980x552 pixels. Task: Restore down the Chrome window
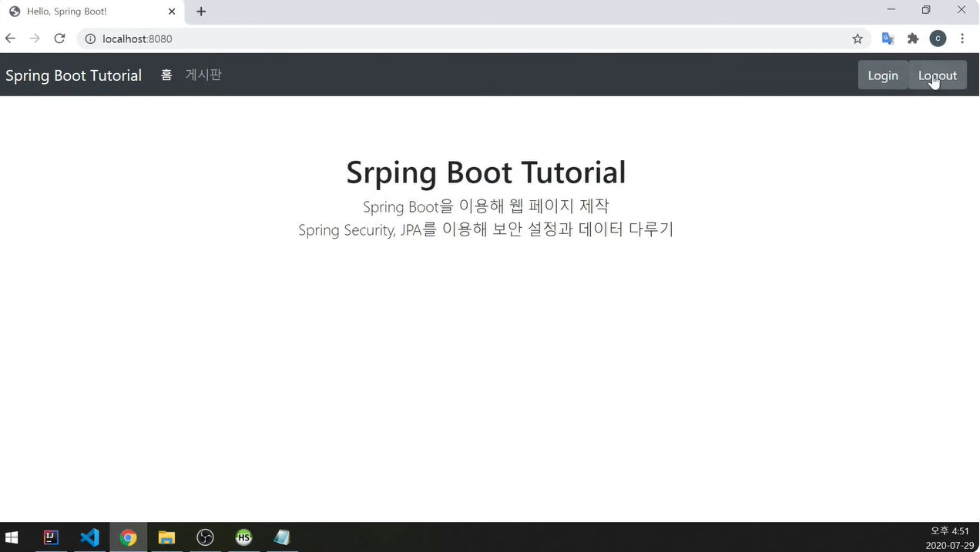926,10
